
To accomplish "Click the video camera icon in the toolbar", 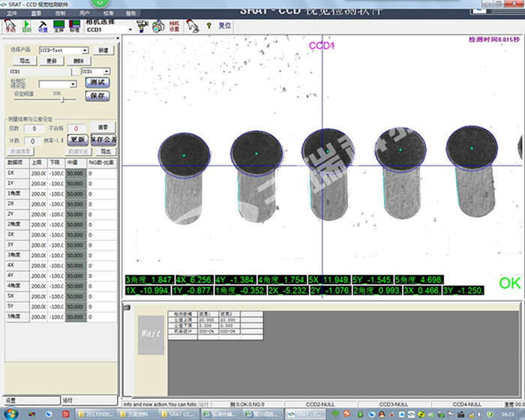I will point(142,26).
